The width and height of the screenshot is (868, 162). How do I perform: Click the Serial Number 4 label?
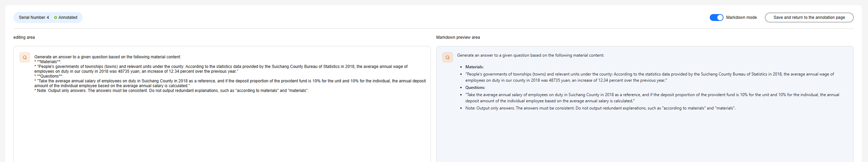(34, 18)
